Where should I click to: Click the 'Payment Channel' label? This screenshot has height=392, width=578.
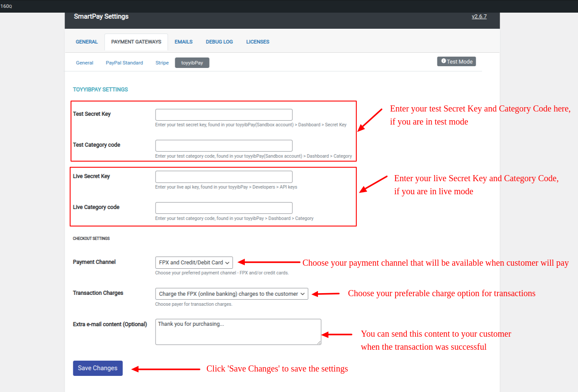(x=94, y=262)
